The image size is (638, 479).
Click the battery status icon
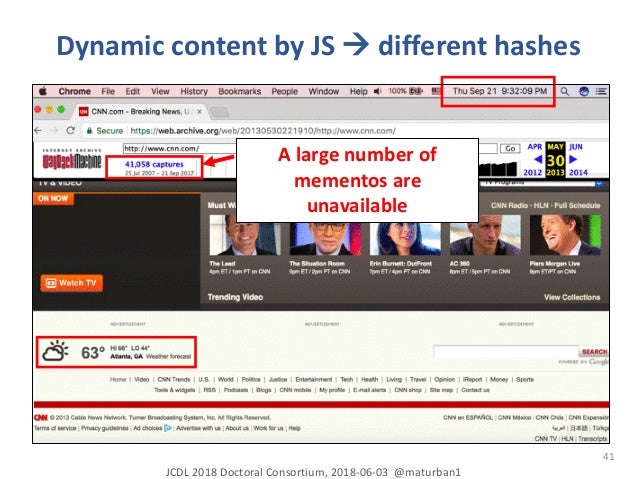click(x=416, y=91)
